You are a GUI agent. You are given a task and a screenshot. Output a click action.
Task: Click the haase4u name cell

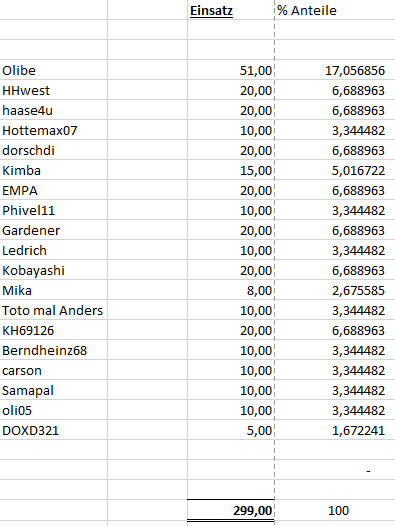tap(54, 110)
